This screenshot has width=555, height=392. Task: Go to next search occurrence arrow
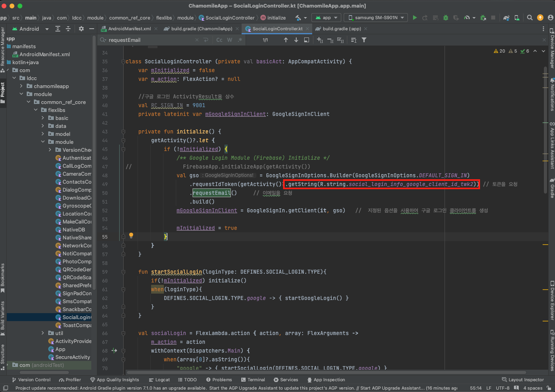click(296, 40)
